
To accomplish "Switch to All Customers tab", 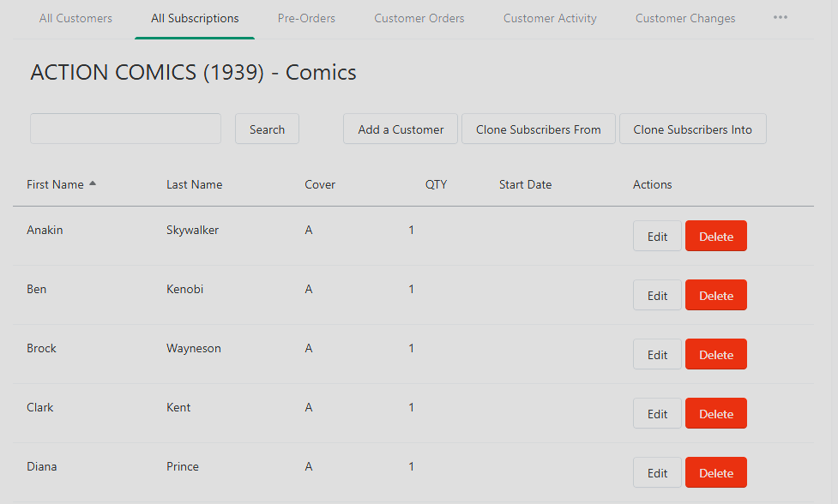I will pyautogui.click(x=75, y=19).
